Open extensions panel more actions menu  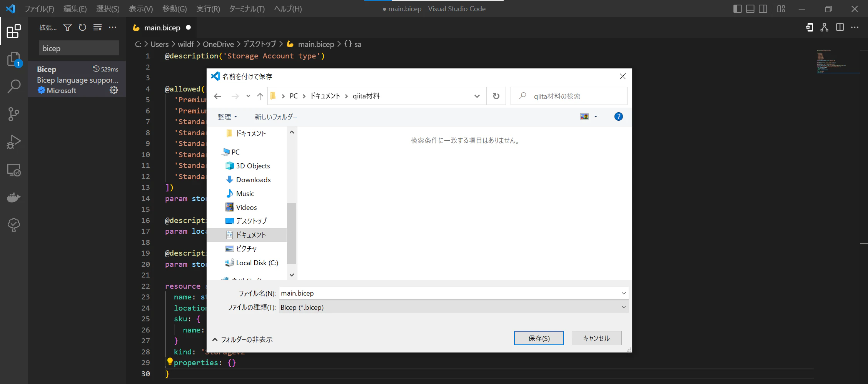pyautogui.click(x=112, y=27)
